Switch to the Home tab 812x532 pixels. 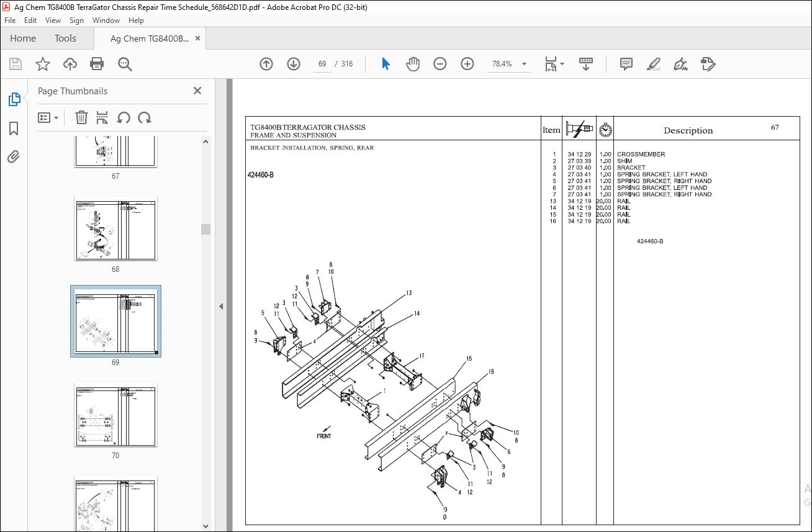tap(23, 38)
